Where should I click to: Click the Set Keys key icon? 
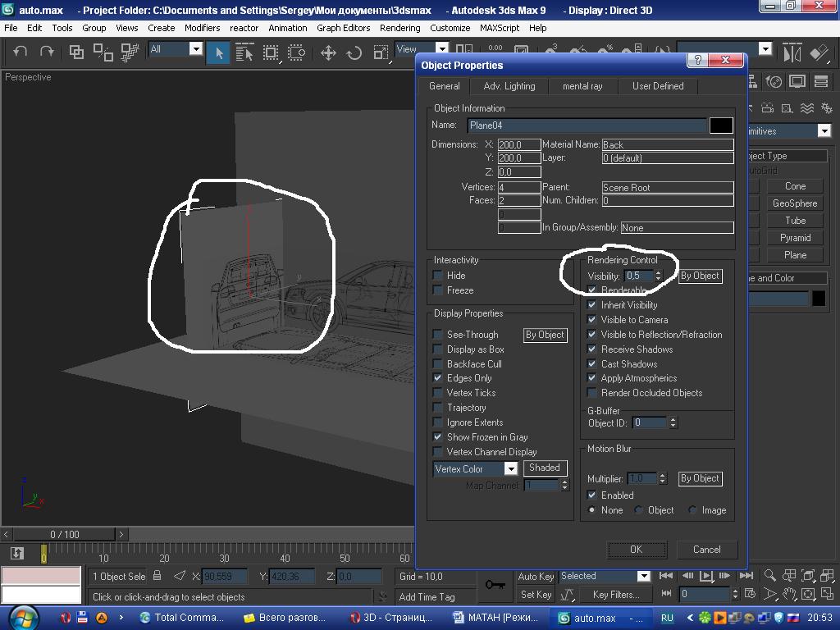coord(495,585)
